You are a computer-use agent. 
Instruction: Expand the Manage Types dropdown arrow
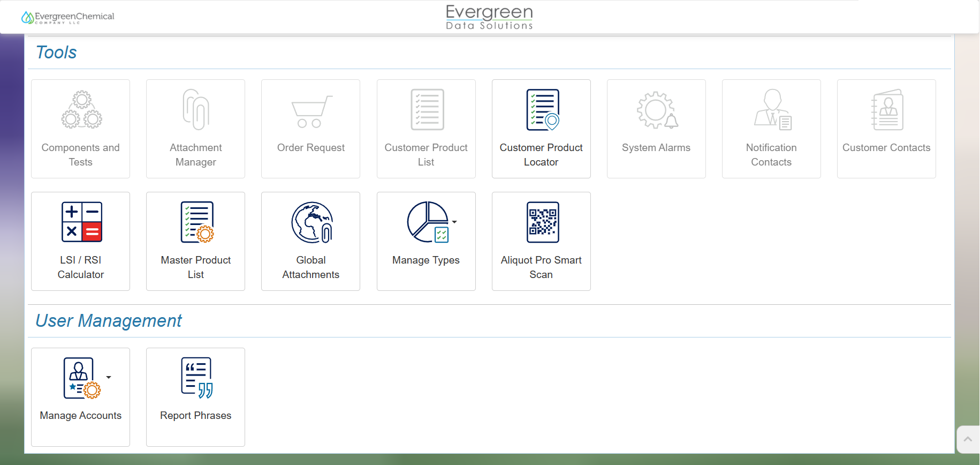454,222
